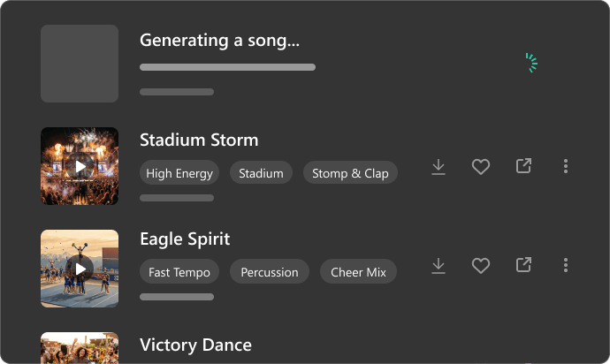Play Eagle Spirit from its cover art
This screenshot has width=610, height=364.
coord(80,269)
